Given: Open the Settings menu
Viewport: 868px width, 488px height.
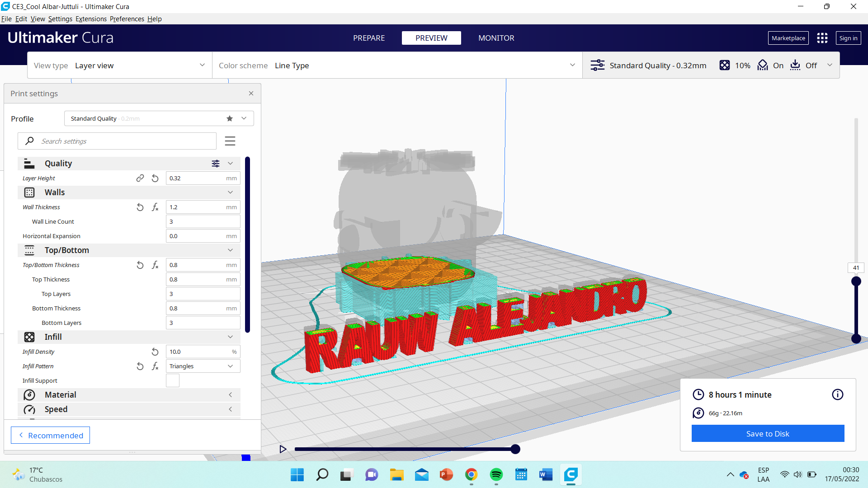Looking at the screenshot, I should (60, 19).
